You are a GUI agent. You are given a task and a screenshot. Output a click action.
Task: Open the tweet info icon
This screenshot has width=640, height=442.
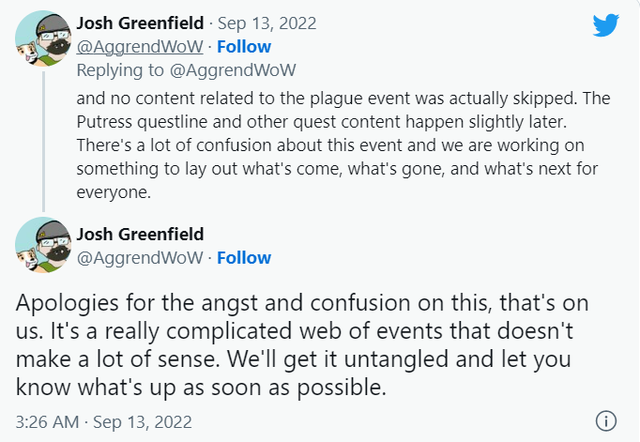606,421
